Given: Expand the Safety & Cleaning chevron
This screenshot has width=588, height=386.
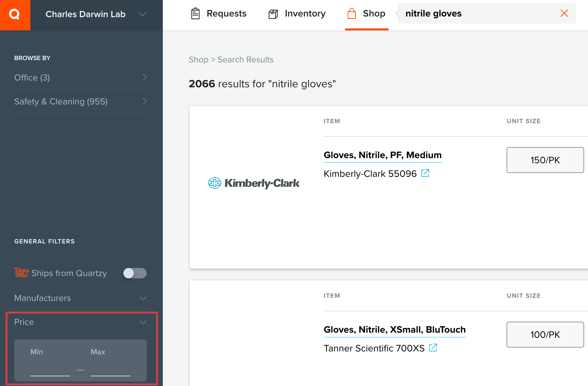Looking at the screenshot, I should click(144, 101).
